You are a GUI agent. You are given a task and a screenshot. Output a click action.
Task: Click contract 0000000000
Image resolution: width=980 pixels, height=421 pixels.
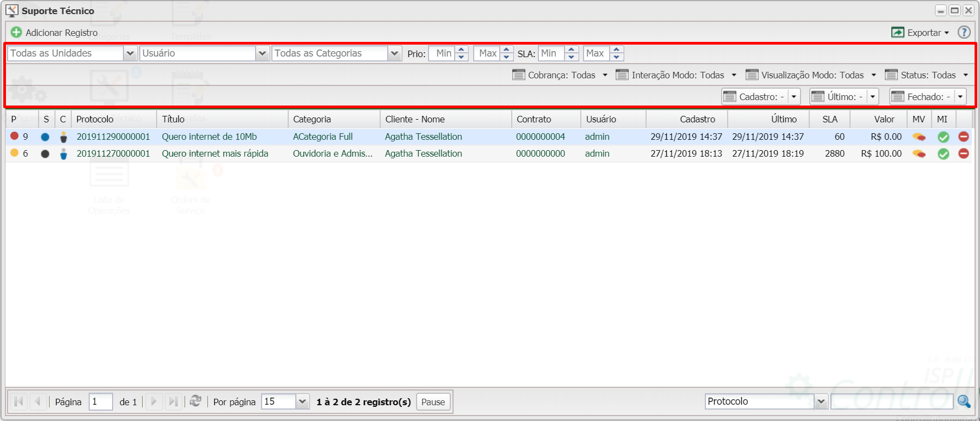click(x=541, y=153)
